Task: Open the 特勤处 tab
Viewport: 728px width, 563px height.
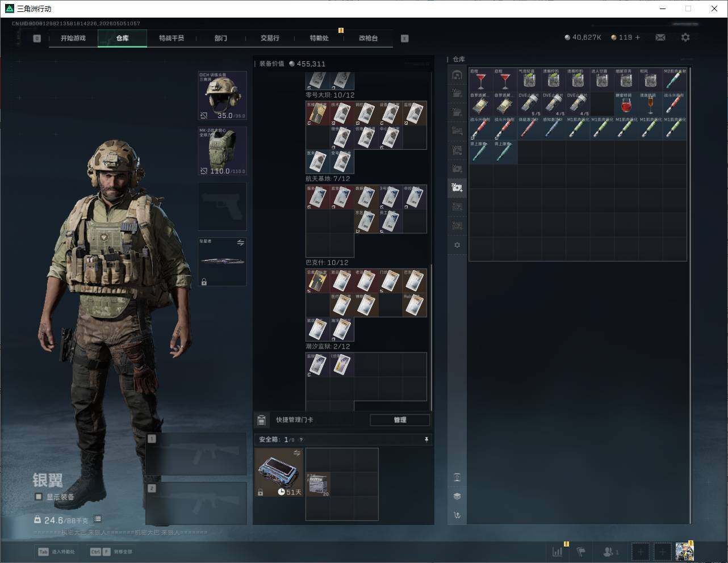Action: click(319, 38)
